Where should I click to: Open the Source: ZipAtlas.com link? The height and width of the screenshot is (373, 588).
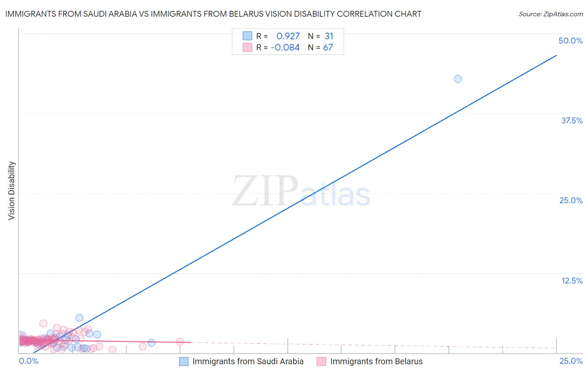(x=551, y=14)
